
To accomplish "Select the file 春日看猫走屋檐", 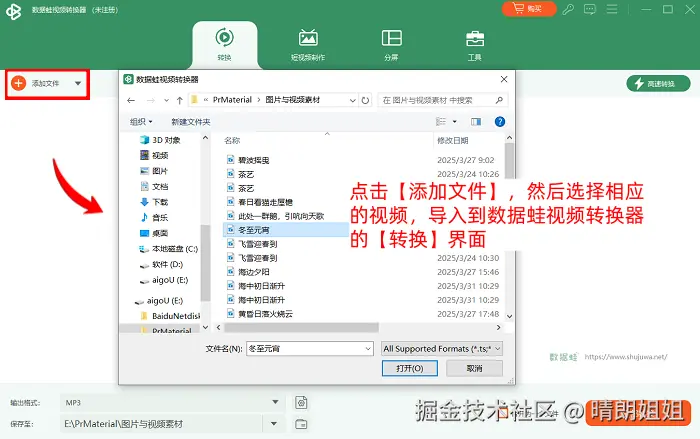I will pos(265,202).
